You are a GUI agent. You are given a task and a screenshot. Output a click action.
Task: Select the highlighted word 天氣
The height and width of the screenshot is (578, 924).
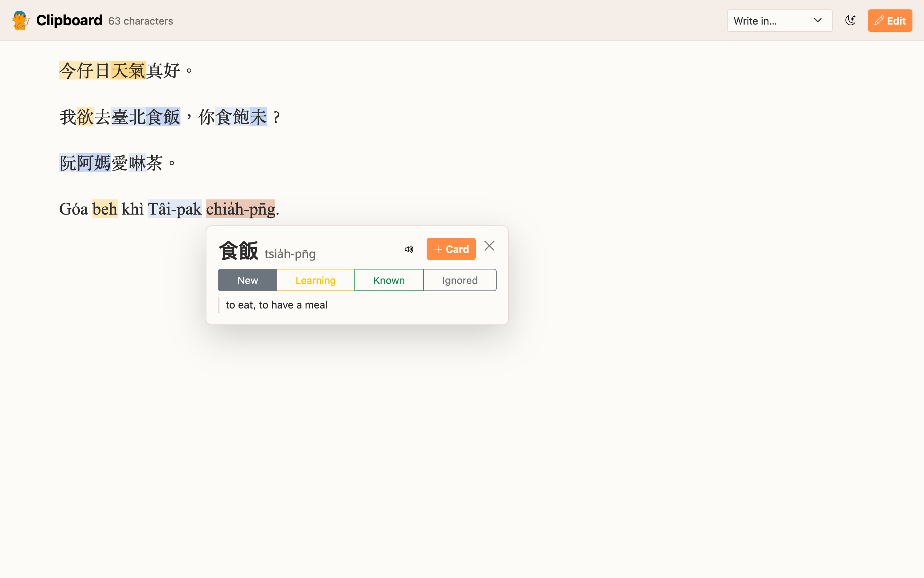(x=128, y=71)
